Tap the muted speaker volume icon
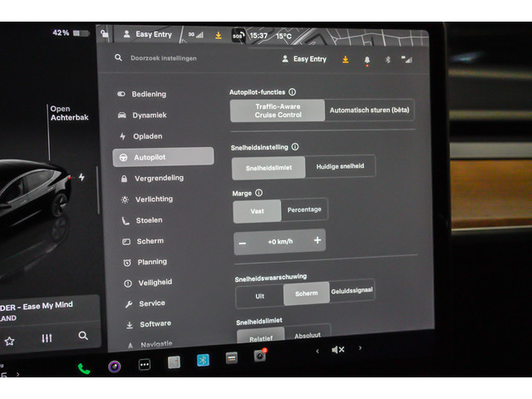Image resolution: width=532 pixels, height=399 pixels. pyautogui.click(x=337, y=350)
